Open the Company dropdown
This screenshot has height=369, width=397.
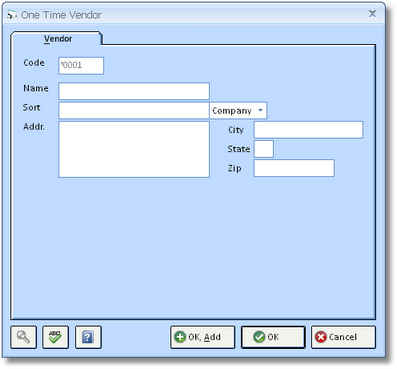point(238,110)
